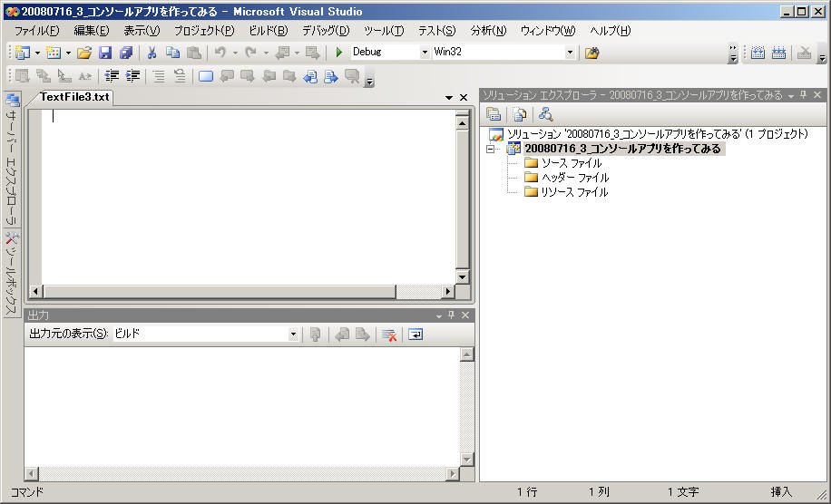The image size is (831, 504).
Task: Toggle auto-hide pin on the 出力 panel
Action: click(x=452, y=315)
